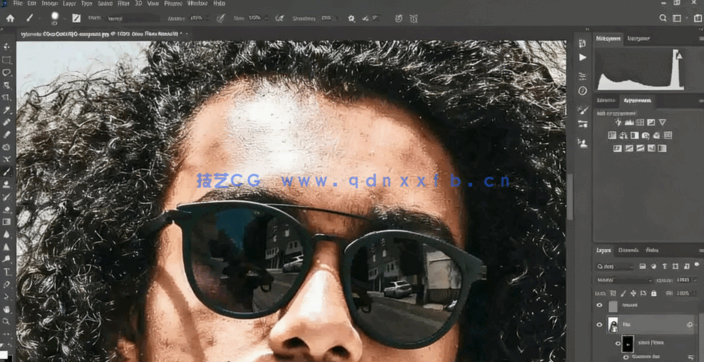Switch to the Channels tab

(x=628, y=250)
